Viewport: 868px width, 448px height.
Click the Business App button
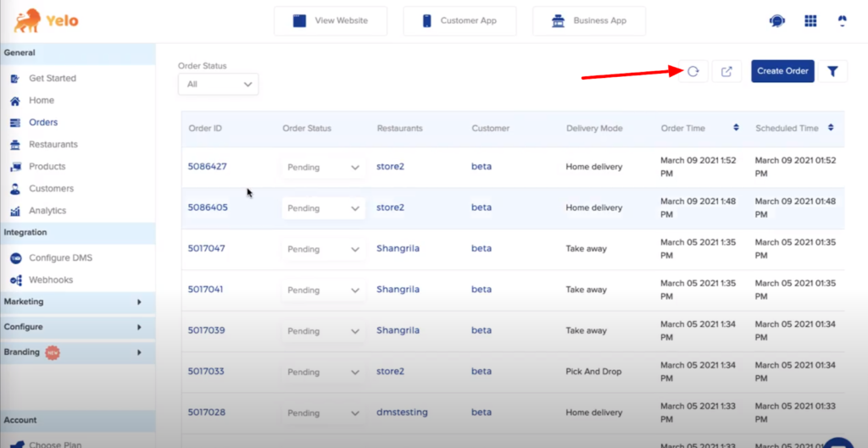(589, 21)
